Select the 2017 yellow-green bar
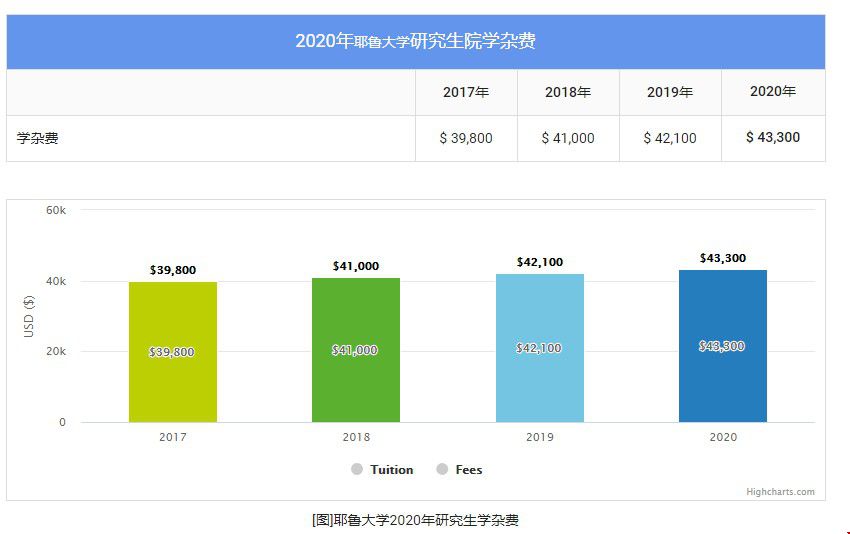The image size is (850, 534). point(173,352)
